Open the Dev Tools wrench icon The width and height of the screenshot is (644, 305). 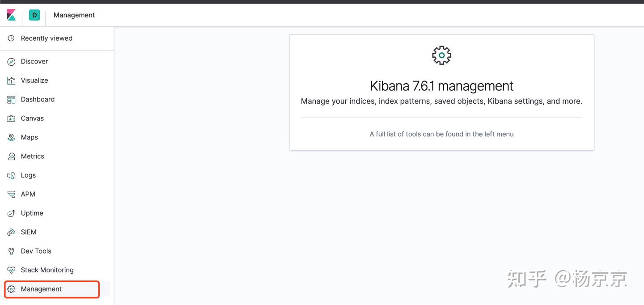[x=11, y=251]
